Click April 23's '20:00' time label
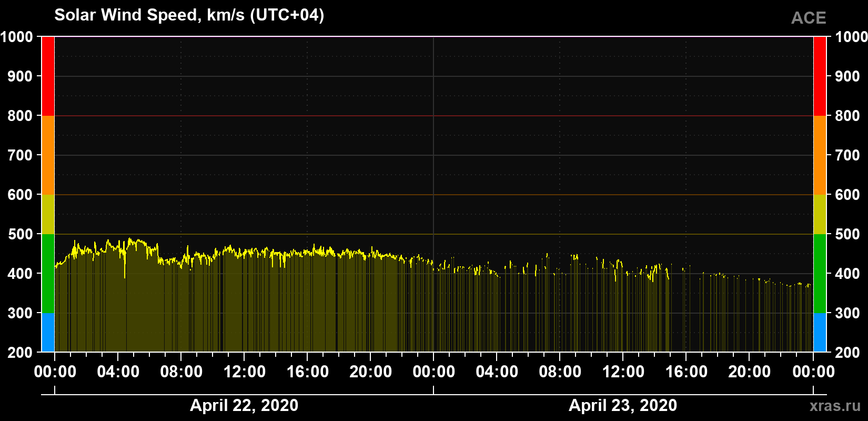This screenshot has height=421, width=868. click(x=749, y=372)
